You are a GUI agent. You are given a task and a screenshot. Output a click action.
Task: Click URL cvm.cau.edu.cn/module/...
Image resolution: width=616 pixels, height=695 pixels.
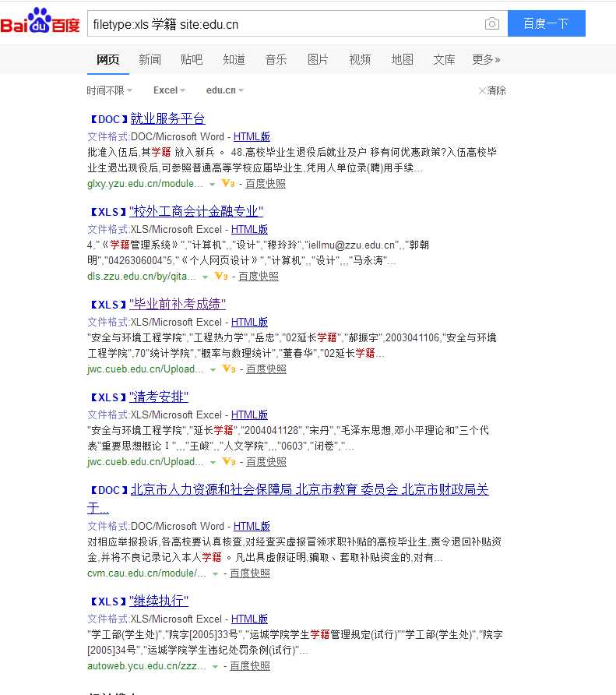pos(146,573)
